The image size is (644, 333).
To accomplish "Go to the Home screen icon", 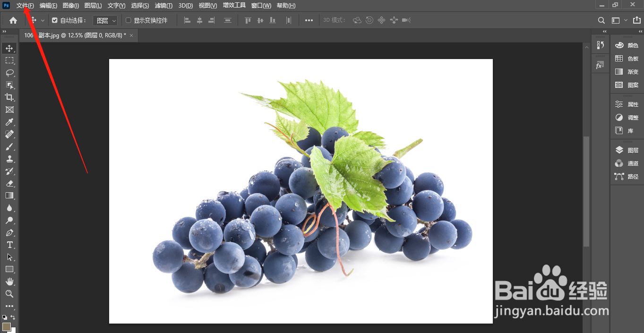I will pos(13,20).
